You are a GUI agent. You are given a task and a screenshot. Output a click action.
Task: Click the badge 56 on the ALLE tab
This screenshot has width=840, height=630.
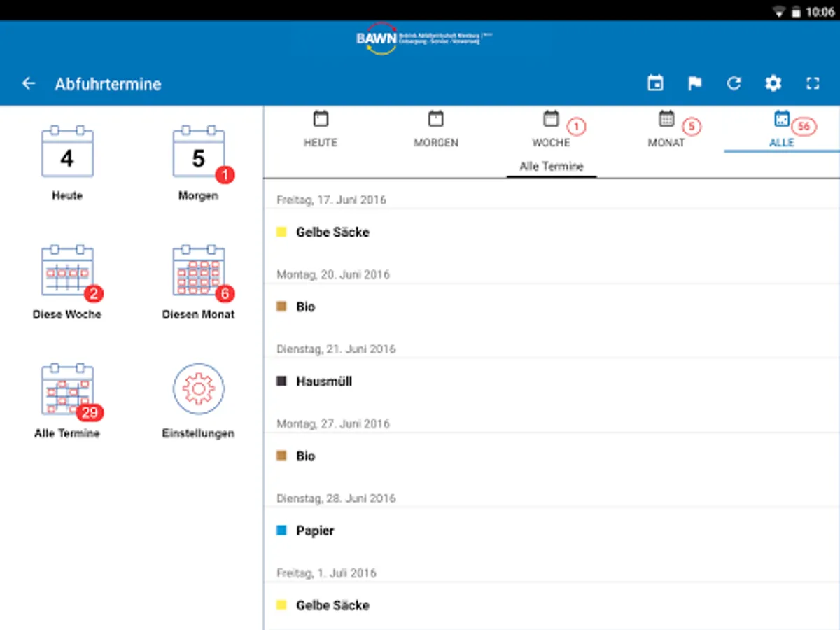[x=804, y=127]
